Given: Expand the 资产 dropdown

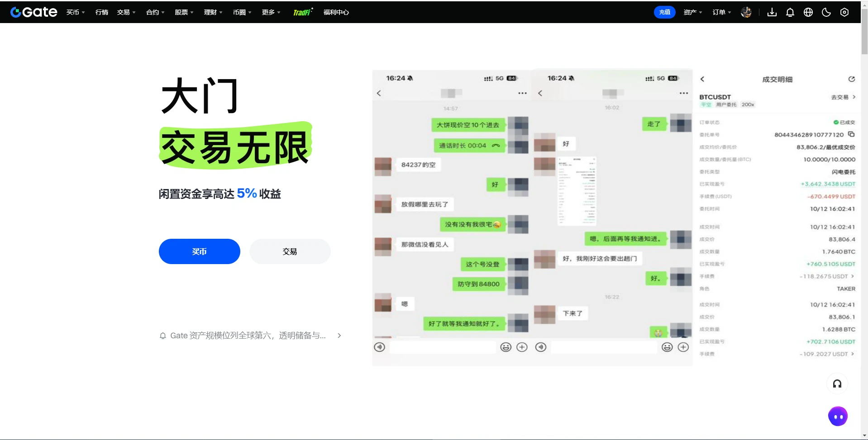Looking at the screenshot, I should click(x=693, y=12).
